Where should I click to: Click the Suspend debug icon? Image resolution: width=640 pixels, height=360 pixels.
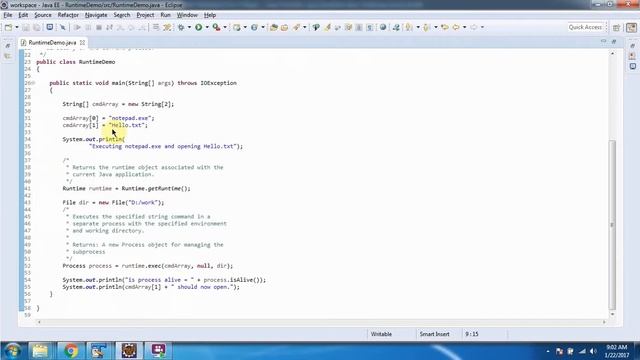88,27
